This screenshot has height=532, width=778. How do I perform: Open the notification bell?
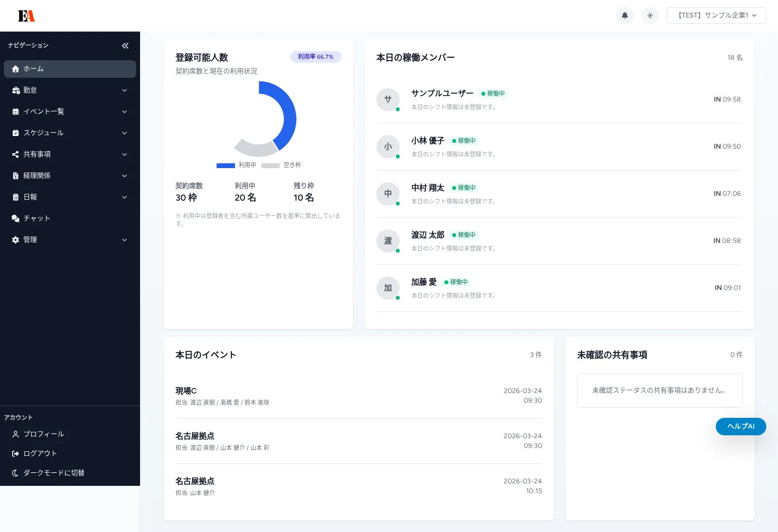click(x=625, y=16)
